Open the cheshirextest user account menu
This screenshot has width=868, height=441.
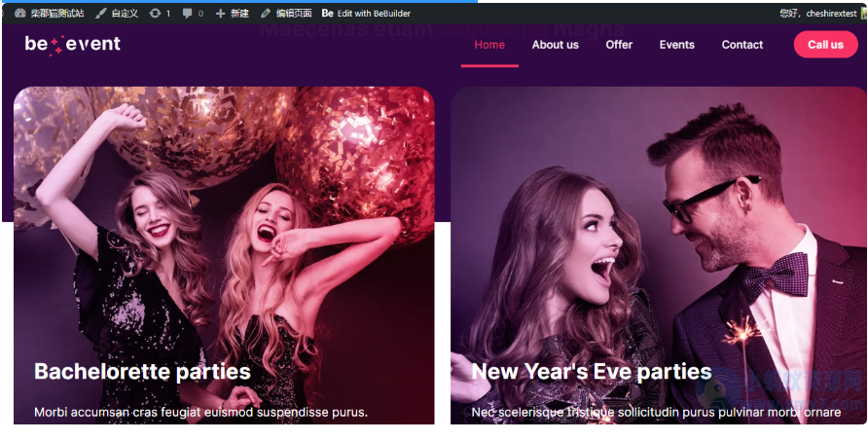coord(818,14)
